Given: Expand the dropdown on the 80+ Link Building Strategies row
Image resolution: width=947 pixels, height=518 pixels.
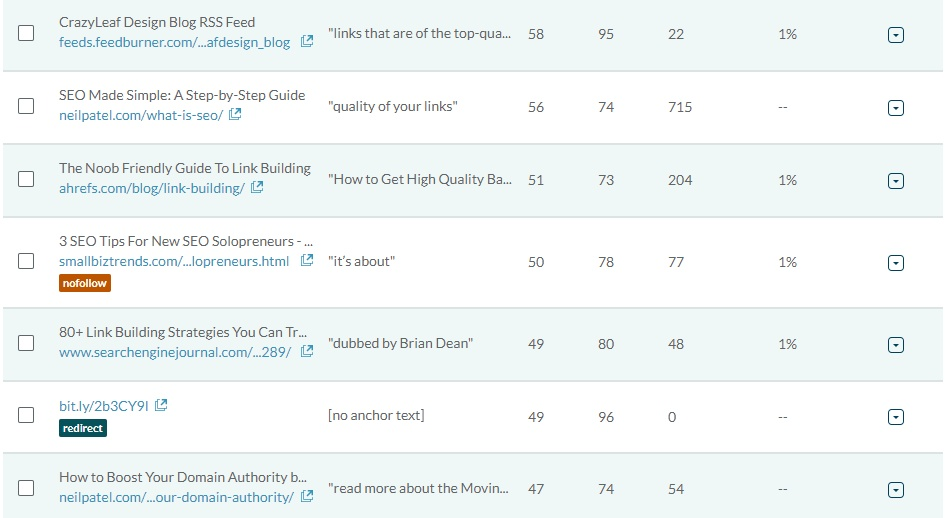Looking at the screenshot, I should [x=896, y=345].
